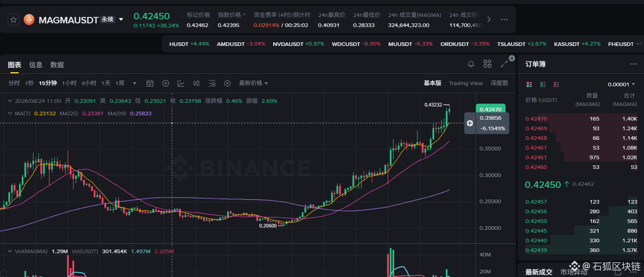
Task: Star MAGMAUSDT as a favorite
Action: (x=14, y=20)
